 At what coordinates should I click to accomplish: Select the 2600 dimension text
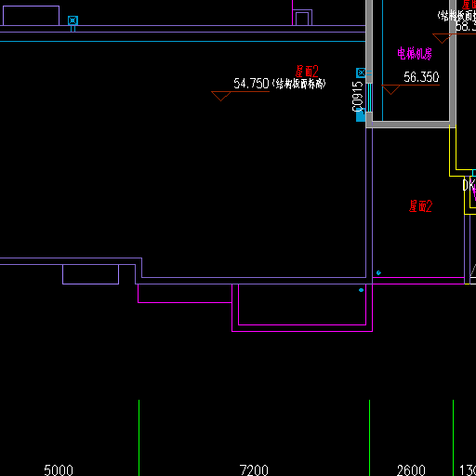pyautogui.click(x=411, y=469)
